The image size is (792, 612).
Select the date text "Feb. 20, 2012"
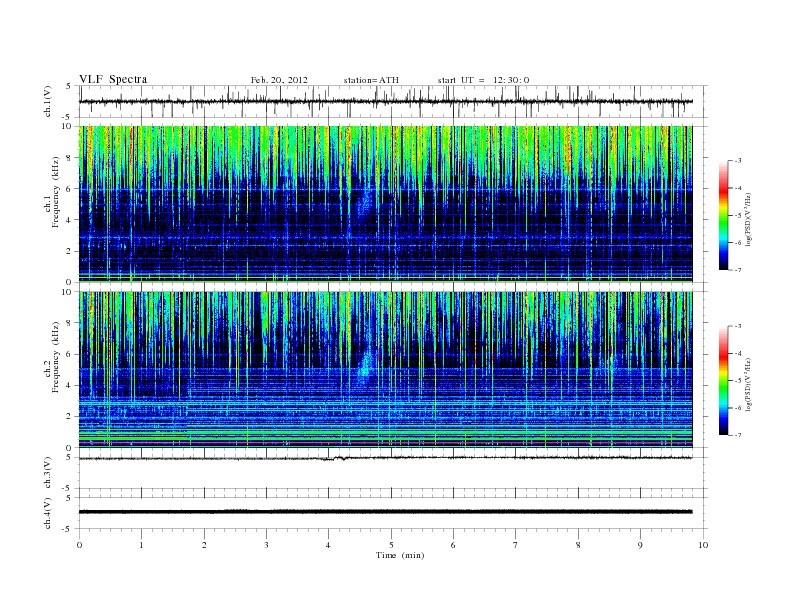(279, 80)
